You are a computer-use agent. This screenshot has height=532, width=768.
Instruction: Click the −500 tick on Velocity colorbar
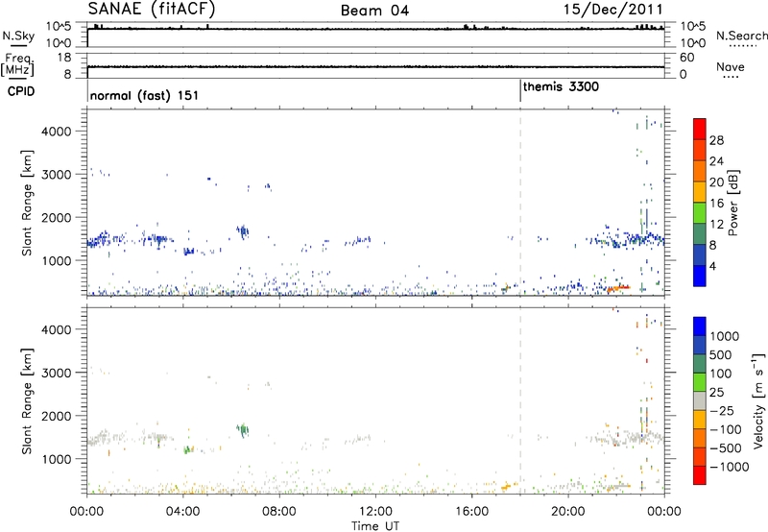726,447
